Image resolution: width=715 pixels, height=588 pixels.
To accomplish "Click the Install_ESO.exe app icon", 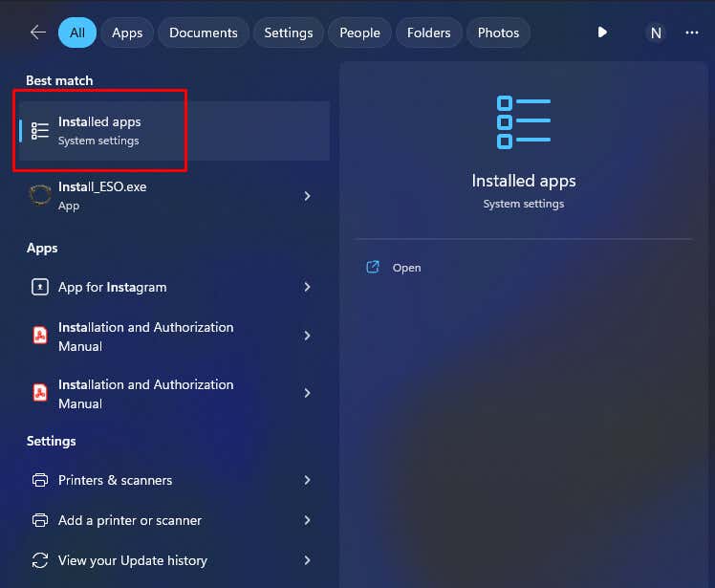I will coord(40,195).
